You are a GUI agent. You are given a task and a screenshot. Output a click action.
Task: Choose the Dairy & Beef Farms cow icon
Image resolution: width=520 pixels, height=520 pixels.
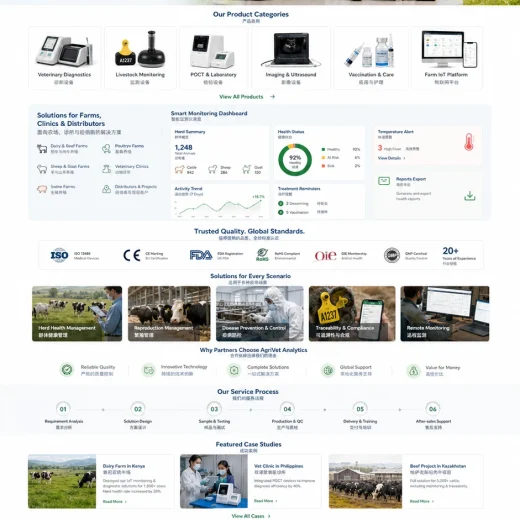(42, 149)
